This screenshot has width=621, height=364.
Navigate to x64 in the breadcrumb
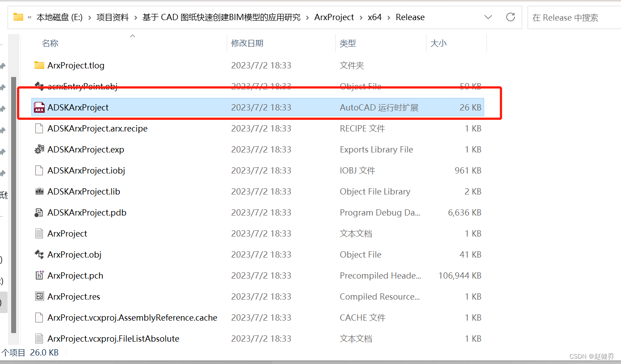375,17
